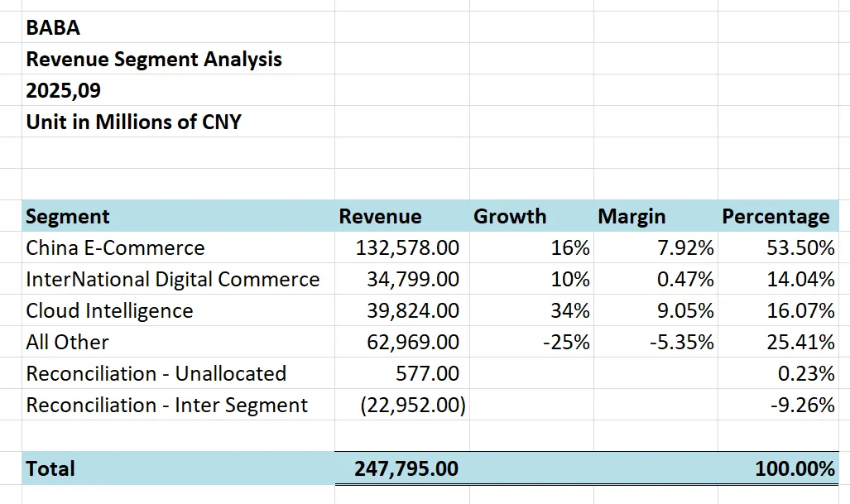Select the Percentage column header cell
The height and width of the screenshot is (504, 850).
[x=776, y=217]
